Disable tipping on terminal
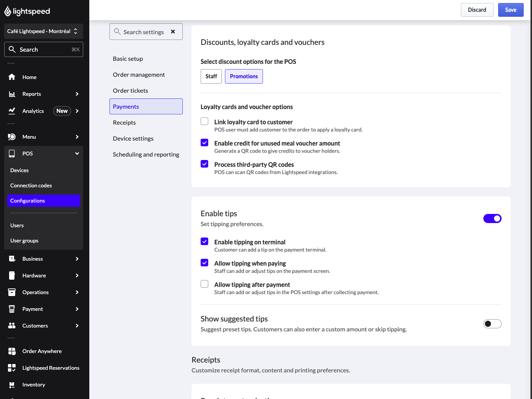The height and width of the screenshot is (399, 532). [204, 241]
